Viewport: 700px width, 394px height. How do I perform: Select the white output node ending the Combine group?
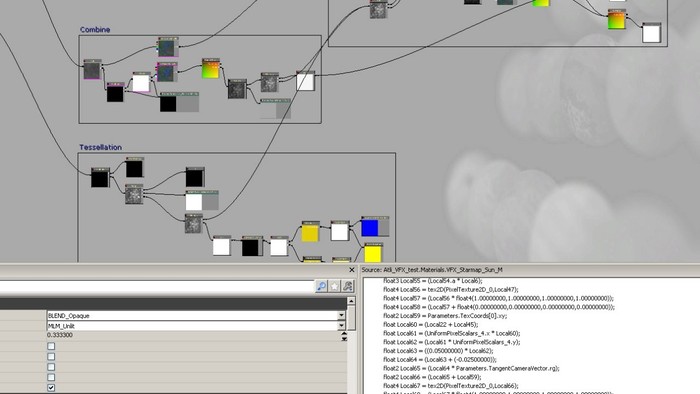305,82
